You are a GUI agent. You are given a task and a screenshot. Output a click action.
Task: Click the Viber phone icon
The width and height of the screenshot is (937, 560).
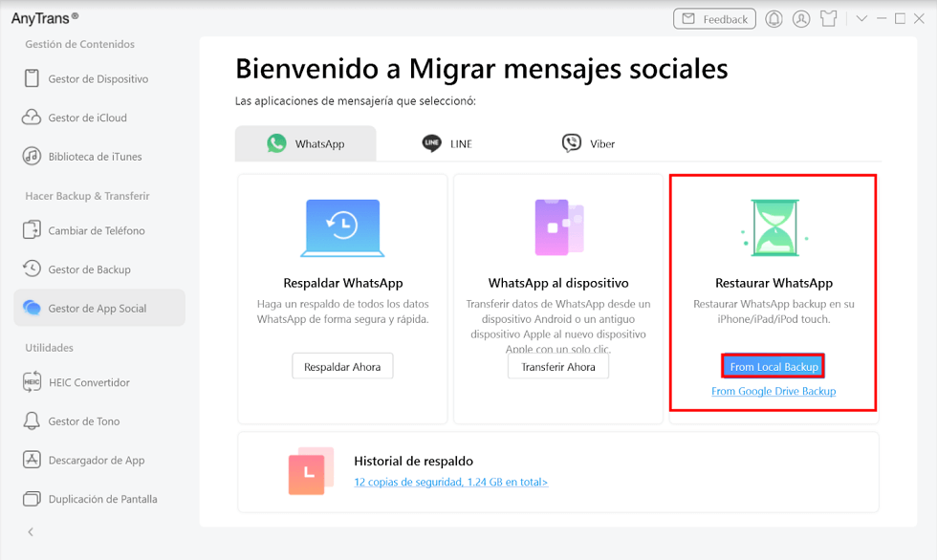572,143
